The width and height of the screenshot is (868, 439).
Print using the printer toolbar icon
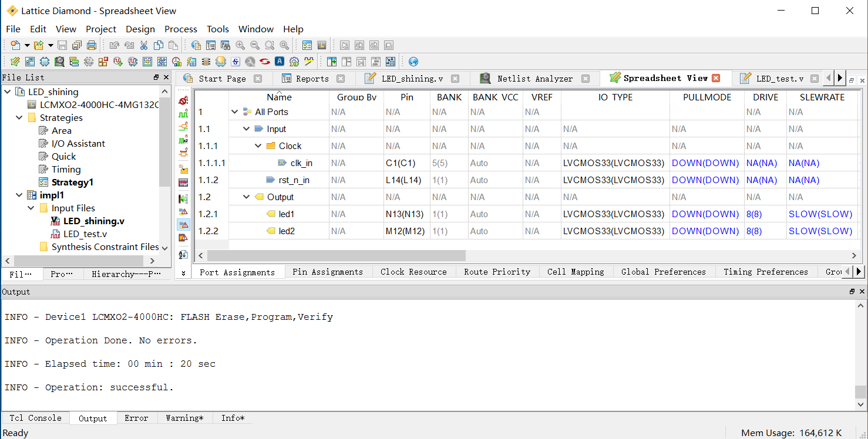[92, 45]
